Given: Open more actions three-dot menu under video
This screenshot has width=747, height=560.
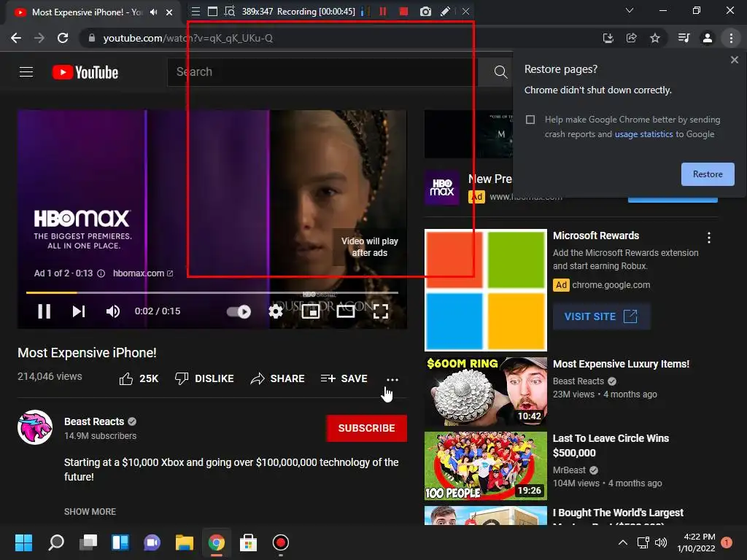Looking at the screenshot, I should pyautogui.click(x=392, y=379).
